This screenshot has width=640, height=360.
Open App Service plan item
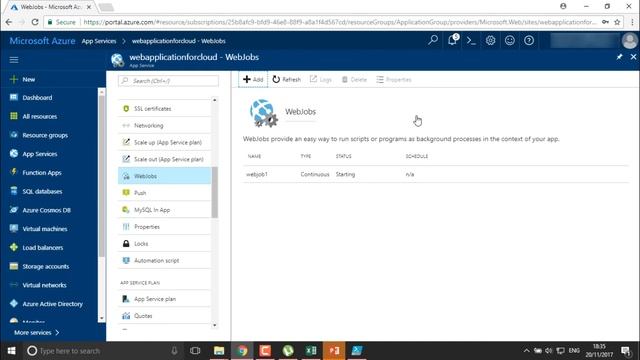pos(165,299)
